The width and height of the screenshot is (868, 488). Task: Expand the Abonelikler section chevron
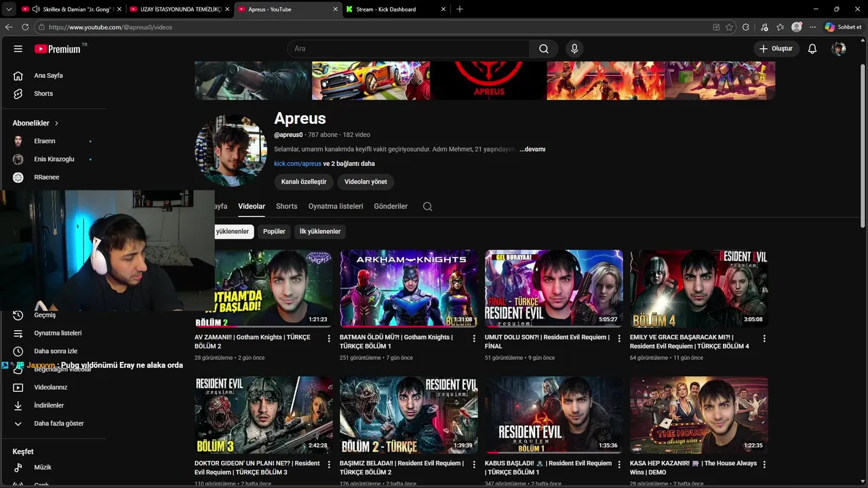coord(56,123)
